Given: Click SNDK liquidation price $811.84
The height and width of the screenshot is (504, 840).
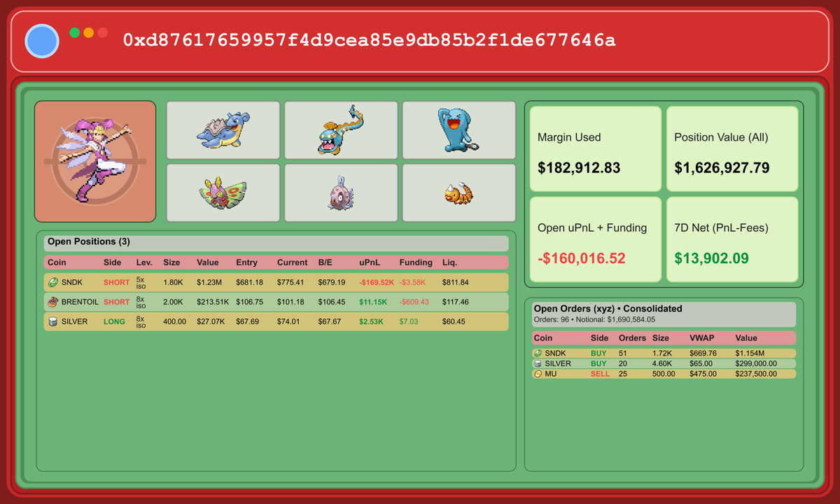Looking at the screenshot, I should [456, 282].
